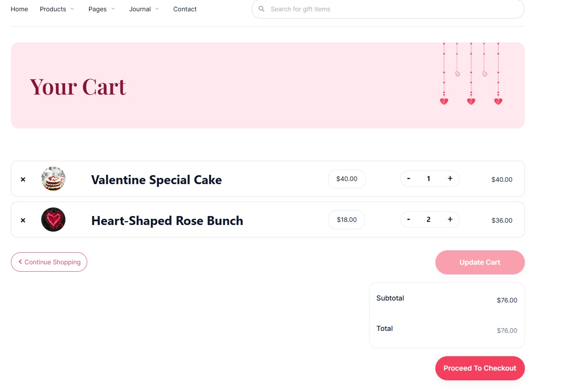Remove Heart-Shaped Rose Bunch from cart
The image size is (570, 392).
point(23,220)
